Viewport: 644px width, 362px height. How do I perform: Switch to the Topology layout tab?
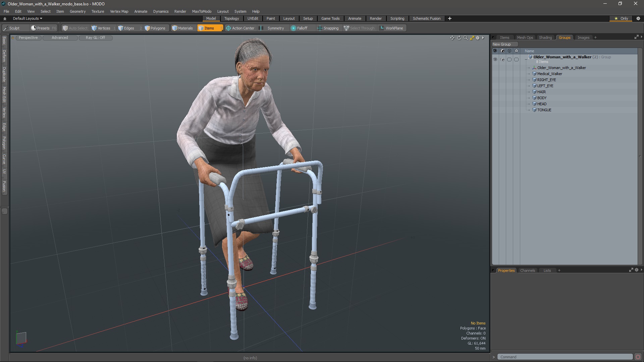(231, 18)
